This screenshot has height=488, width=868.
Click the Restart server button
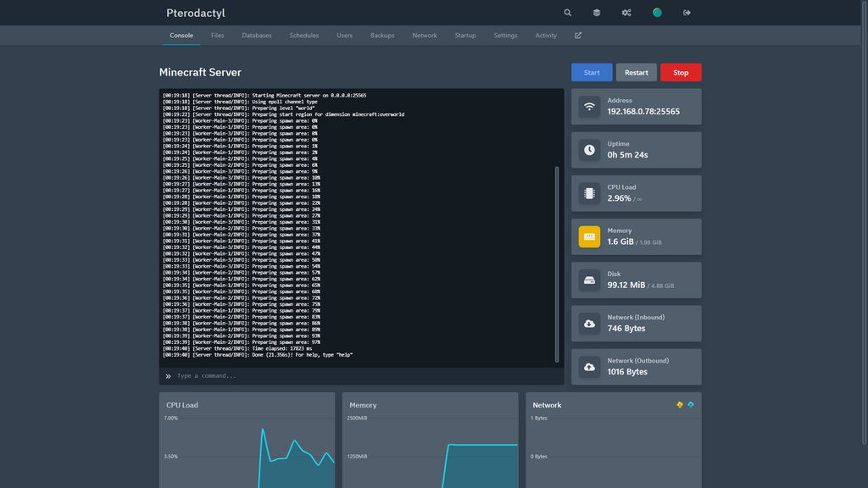637,73
